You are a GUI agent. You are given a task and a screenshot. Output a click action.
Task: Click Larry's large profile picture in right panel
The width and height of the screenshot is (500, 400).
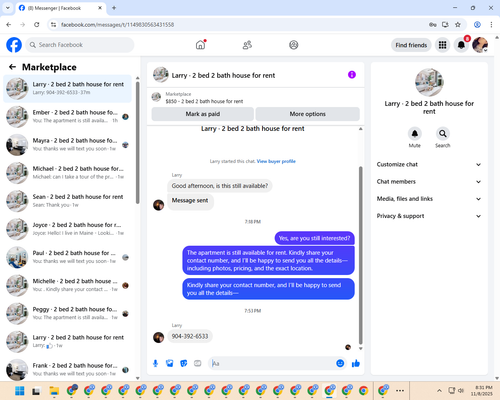coord(429,82)
